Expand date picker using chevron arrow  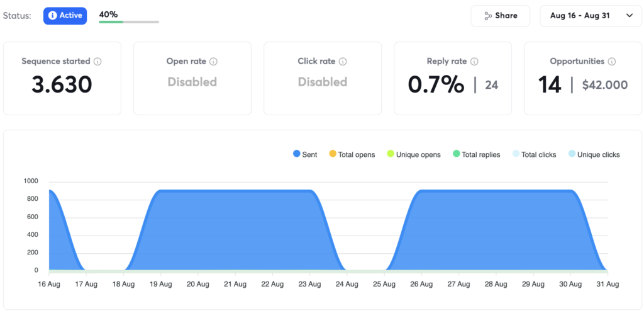[629, 16]
